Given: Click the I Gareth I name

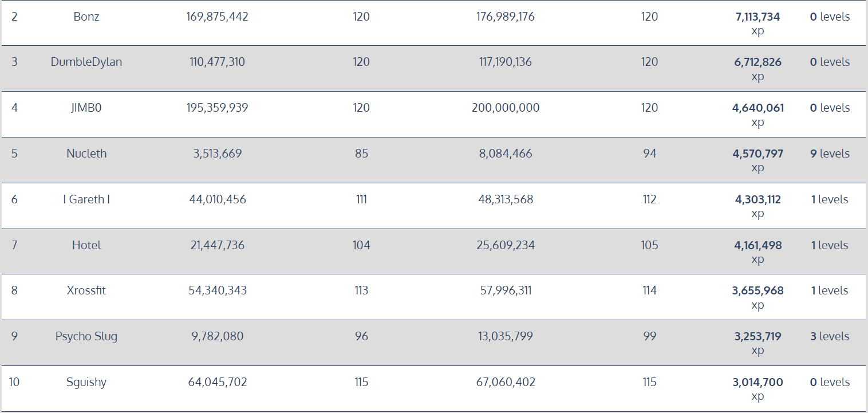Looking at the screenshot, I should point(86,199).
